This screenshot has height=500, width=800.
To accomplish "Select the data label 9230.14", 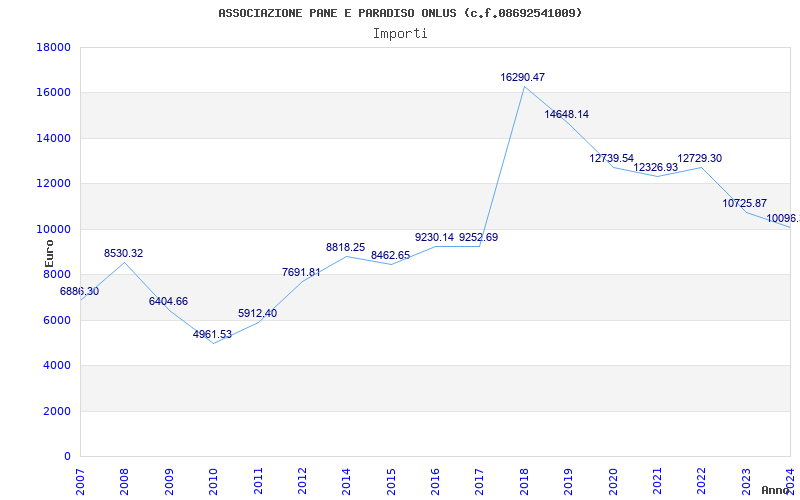I will 434,237.
